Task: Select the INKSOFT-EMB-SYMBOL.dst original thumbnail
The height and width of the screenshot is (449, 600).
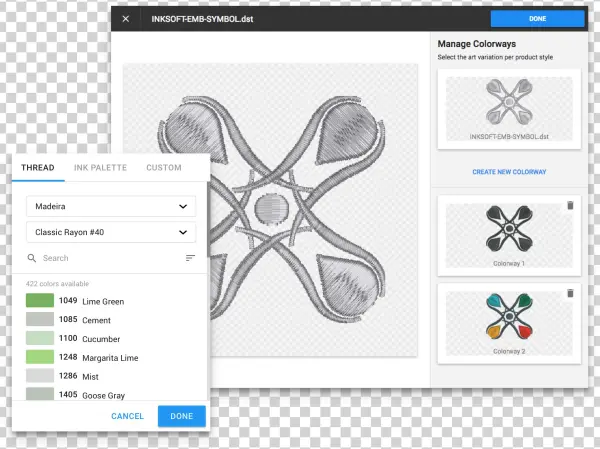Action: [509, 109]
